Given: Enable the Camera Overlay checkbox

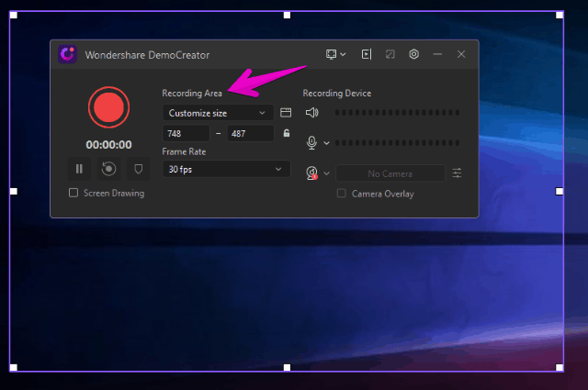Looking at the screenshot, I should point(341,194).
